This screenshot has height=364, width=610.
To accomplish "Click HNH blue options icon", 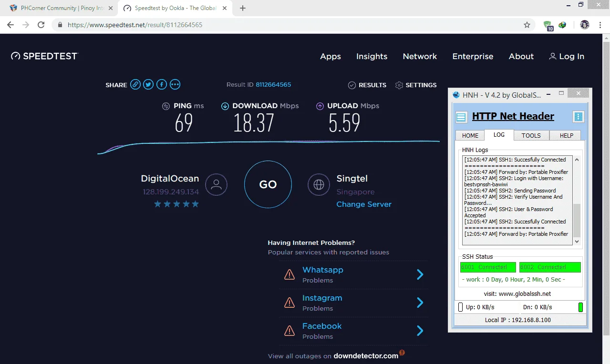I will click(x=579, y=117).
